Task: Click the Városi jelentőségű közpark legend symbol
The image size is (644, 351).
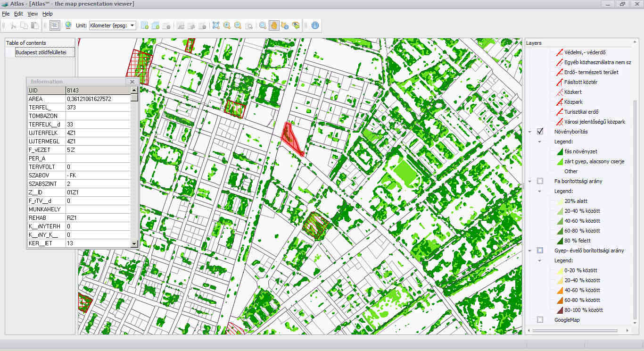Action: click(560, 122)
